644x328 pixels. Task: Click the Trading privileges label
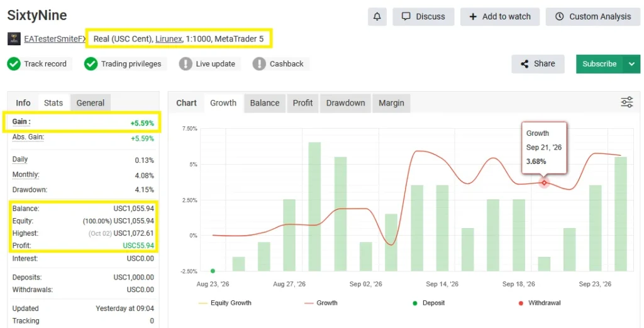pyautogui.click(x=131, y=64)
